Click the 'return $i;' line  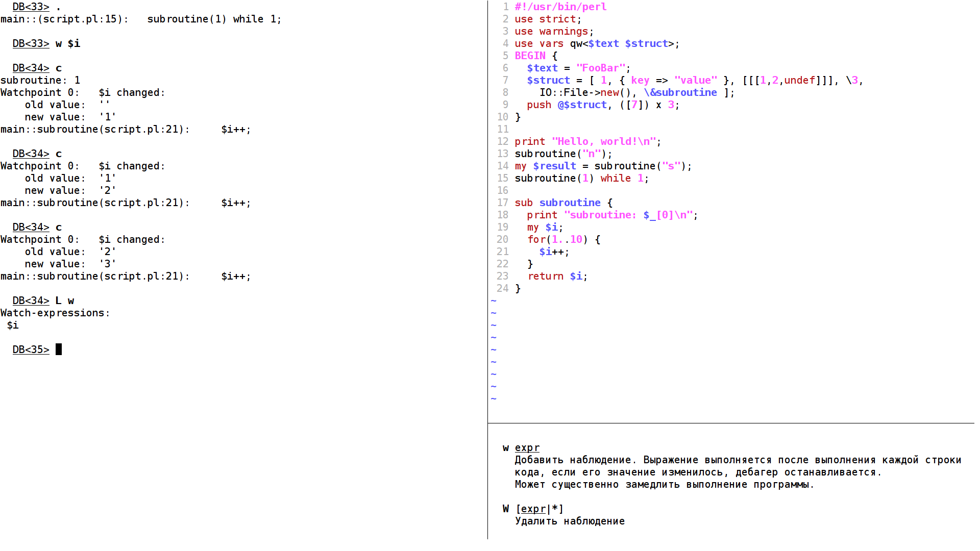coord(558,276)
